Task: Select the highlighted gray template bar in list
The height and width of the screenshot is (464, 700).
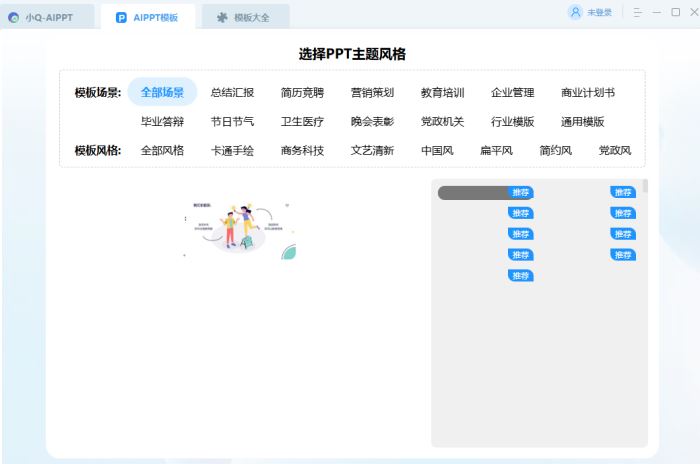Action: 486,193
